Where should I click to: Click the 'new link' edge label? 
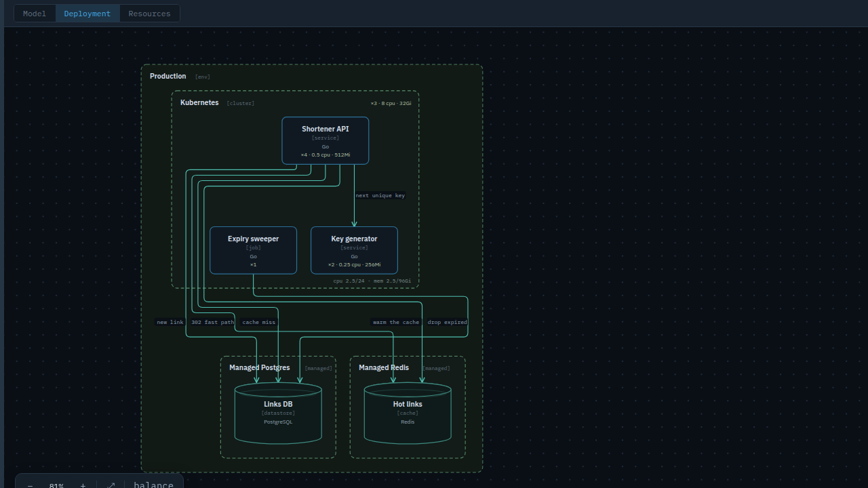tap(170, 322)
